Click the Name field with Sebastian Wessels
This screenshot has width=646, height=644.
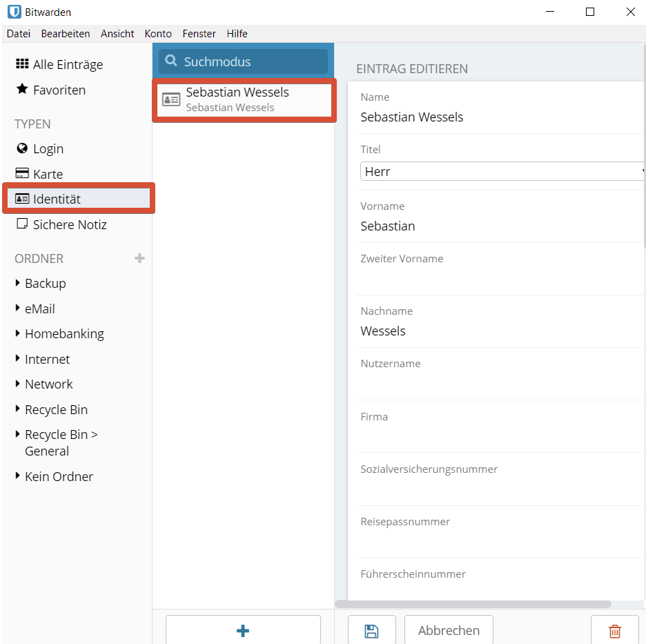pyautogui.click(x=500, y=117)
